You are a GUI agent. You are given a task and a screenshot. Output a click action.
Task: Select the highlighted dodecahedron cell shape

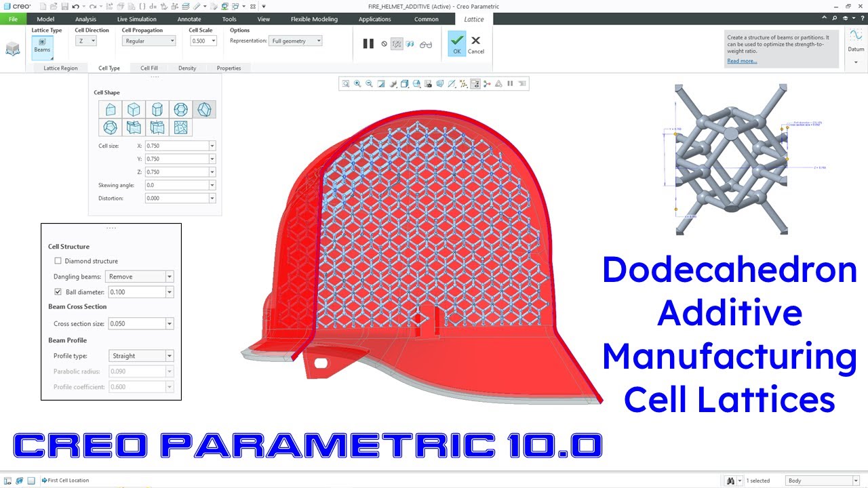(204, 109)
